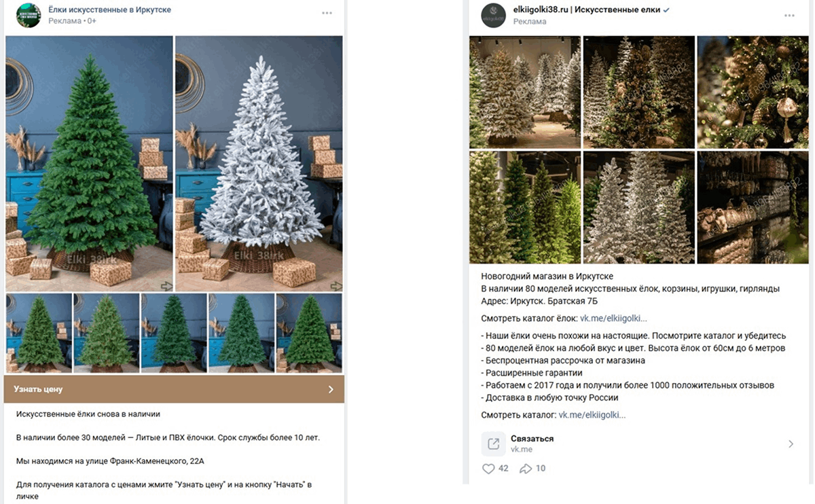This screenshot has height=504, width=815.
Task: Click chevron arrow on Связаться row
Action: [x=791, y=444]
